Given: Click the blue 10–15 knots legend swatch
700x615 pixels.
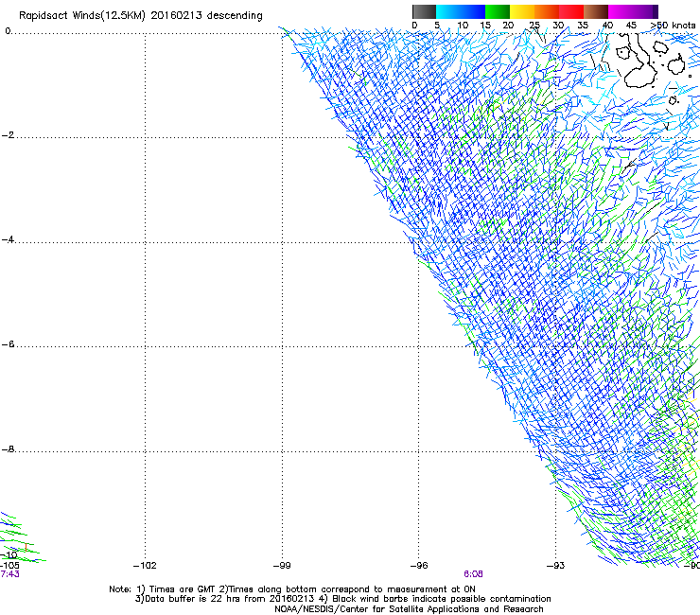Looking at the screenshot, I should pos(473,11).
